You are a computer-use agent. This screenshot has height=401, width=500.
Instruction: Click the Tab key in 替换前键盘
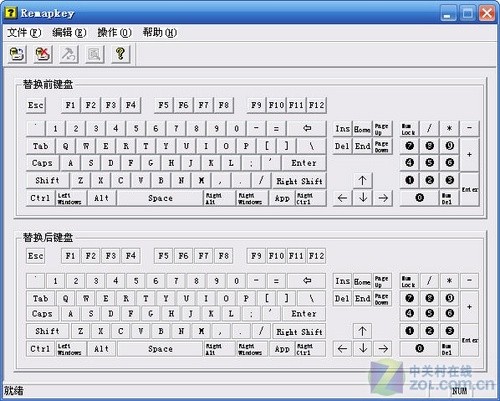coord(41,146)
